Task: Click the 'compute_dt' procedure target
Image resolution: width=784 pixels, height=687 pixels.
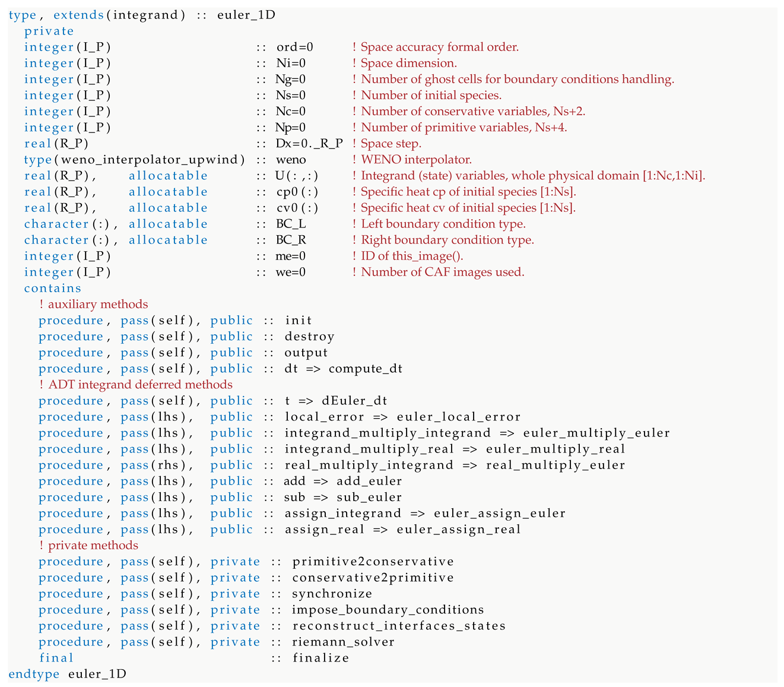Action: pos(365,369)
